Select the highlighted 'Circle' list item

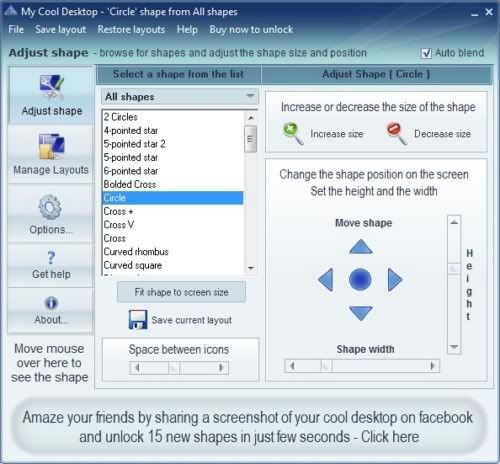pyautogui.click(x=173, y=198)
